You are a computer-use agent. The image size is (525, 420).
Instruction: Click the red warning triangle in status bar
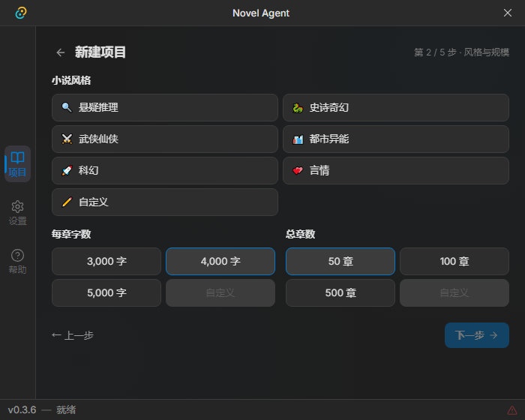[x=512, y=410]
